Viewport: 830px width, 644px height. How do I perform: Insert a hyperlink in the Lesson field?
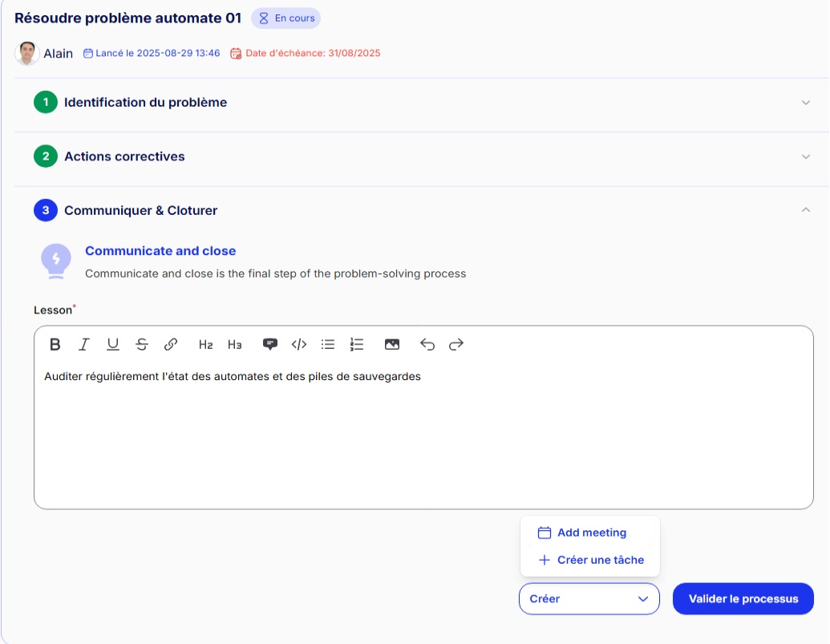[170, 344]
